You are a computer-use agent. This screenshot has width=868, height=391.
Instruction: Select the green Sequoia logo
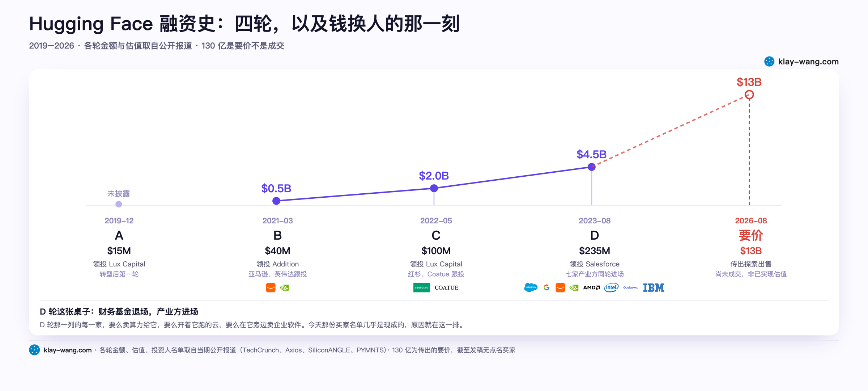click(x=421, y=287)
